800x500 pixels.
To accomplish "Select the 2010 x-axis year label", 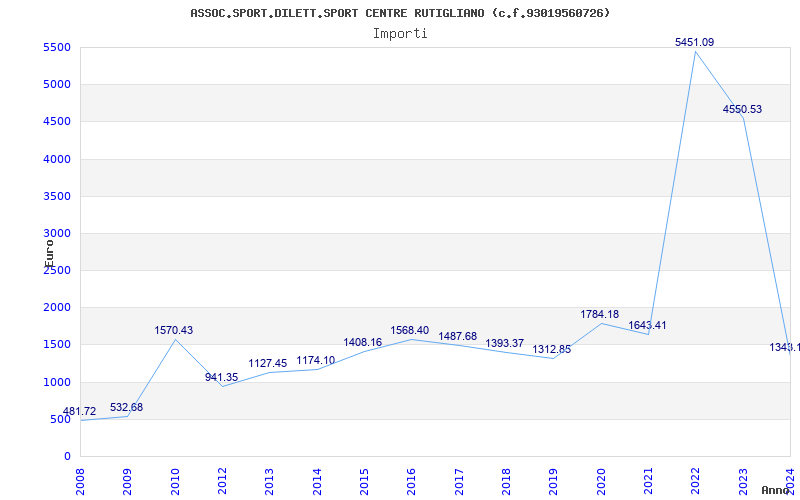I will click(175, 482).
